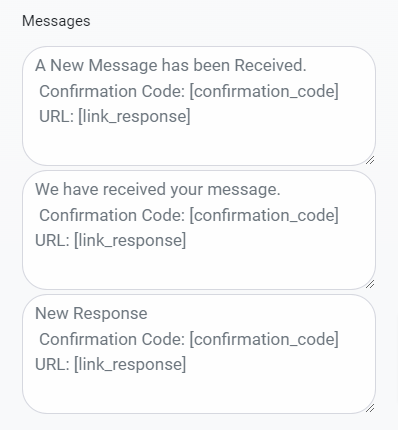Select the resize handle of the New Response textarea
The width and height of the screenshot is (398, 430).
tap(370, 408)
